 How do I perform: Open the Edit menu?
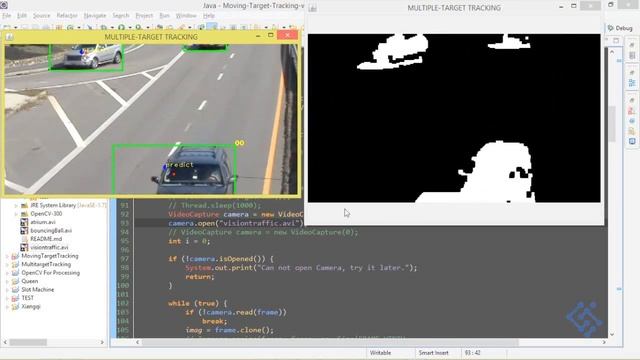point(22,16)
